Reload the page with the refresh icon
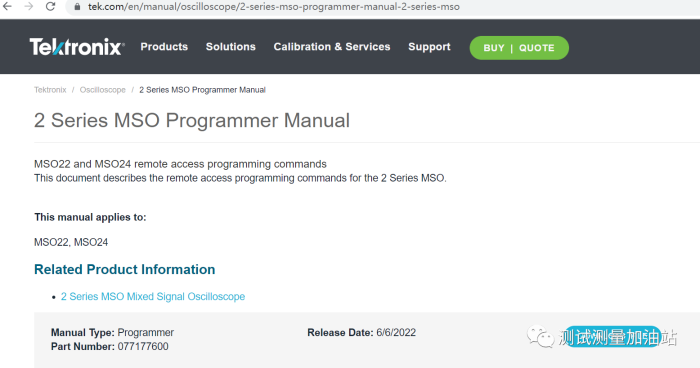Viewport: 700px width, 368px height. tap(50, 7)
